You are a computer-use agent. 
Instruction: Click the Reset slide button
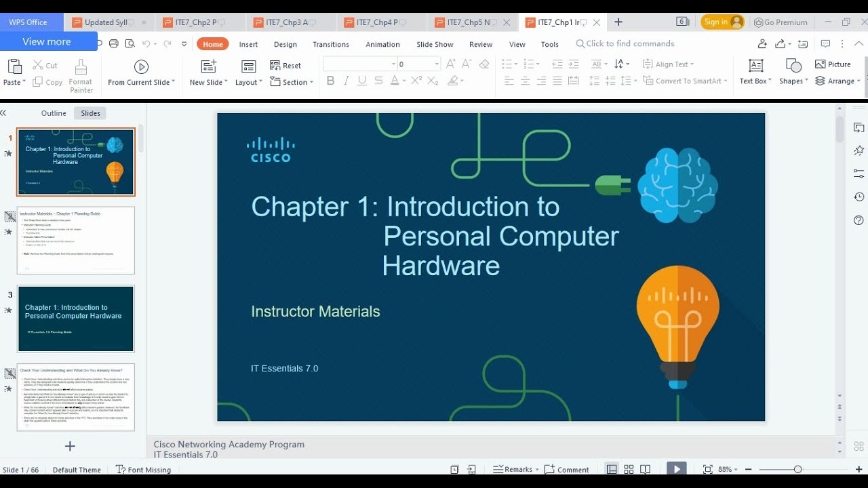(285, 65)
